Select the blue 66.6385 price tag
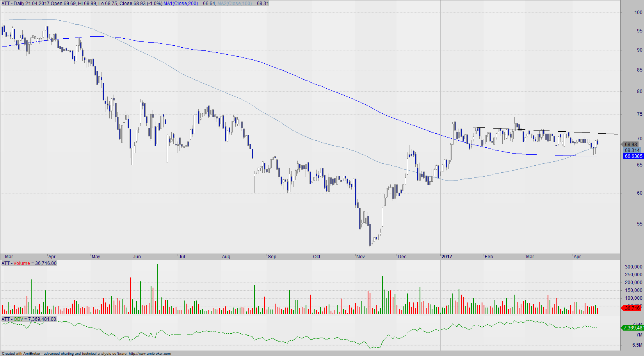The height and width of the screenshot is (356, 644). coord(633,156)
